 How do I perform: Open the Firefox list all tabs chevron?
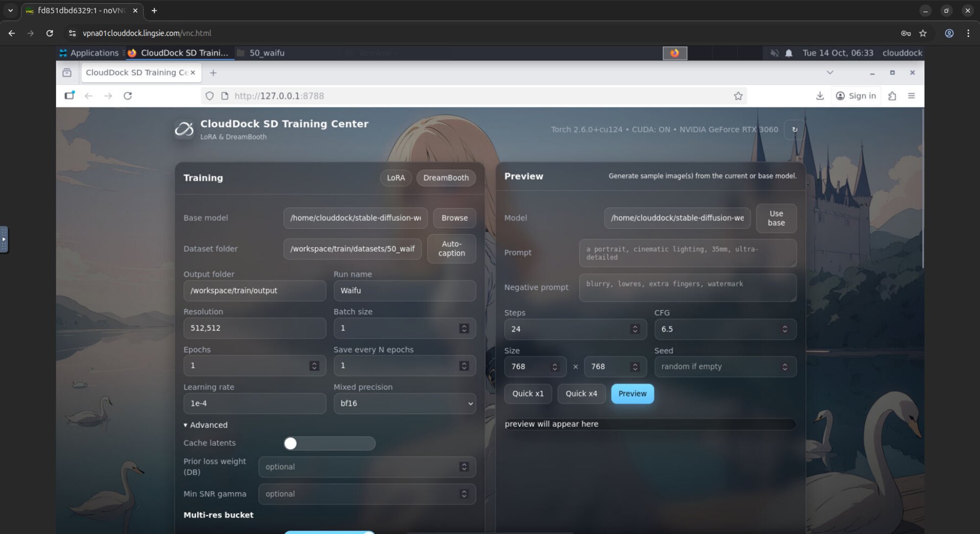tap(829, 72)
